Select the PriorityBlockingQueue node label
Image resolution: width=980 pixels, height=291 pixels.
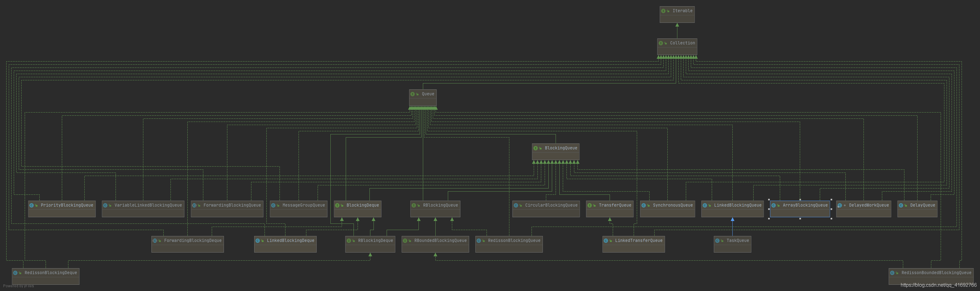point(67,205)
